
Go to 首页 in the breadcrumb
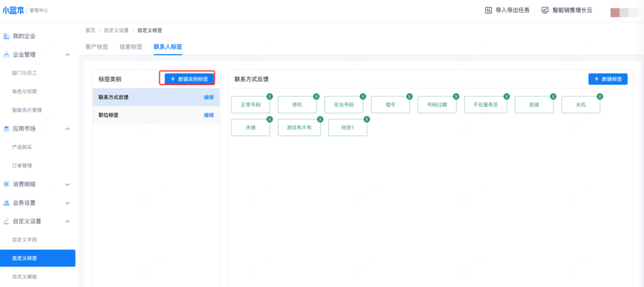click(x=91, y=30)
